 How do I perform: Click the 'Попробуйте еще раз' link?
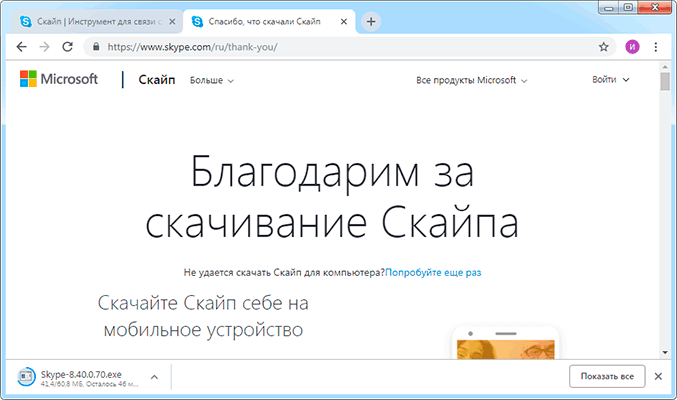click(433, 273)
